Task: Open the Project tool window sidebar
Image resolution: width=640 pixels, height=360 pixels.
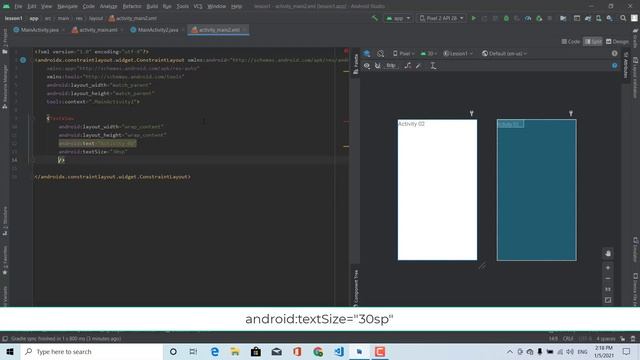Action: point(5,42)
